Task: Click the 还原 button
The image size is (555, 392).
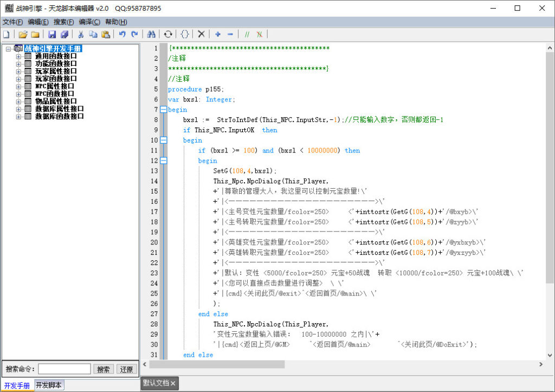Action: [126, 369]
